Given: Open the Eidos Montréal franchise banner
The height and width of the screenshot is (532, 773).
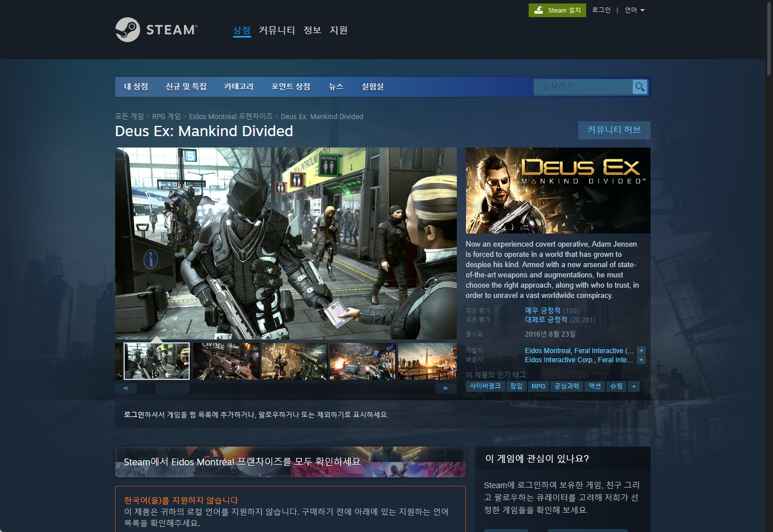Looking at the screenshot, I should [x=291, y=462].
